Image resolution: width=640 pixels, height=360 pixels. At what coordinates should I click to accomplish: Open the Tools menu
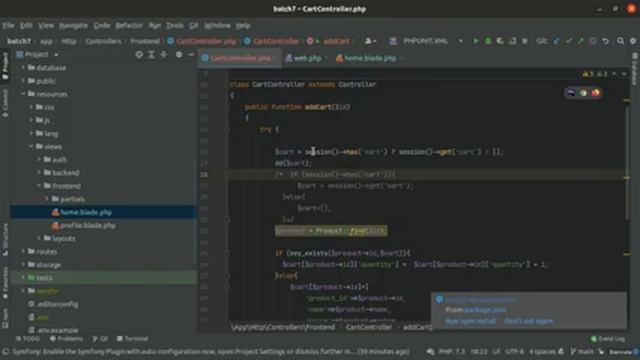click(175, 25)
